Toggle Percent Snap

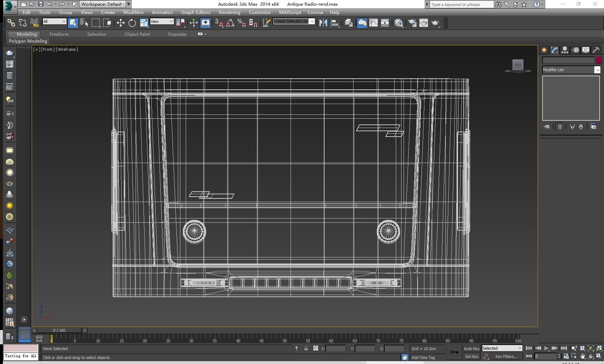[242, 23]
